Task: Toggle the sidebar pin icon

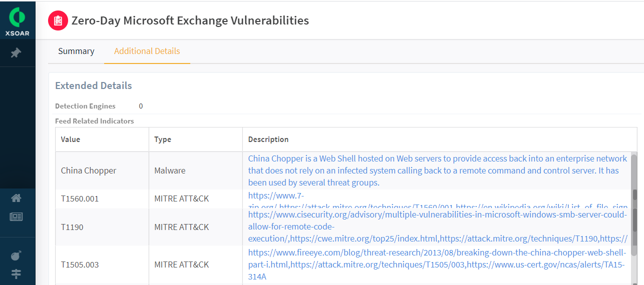Action: click(x=16, y=52)
